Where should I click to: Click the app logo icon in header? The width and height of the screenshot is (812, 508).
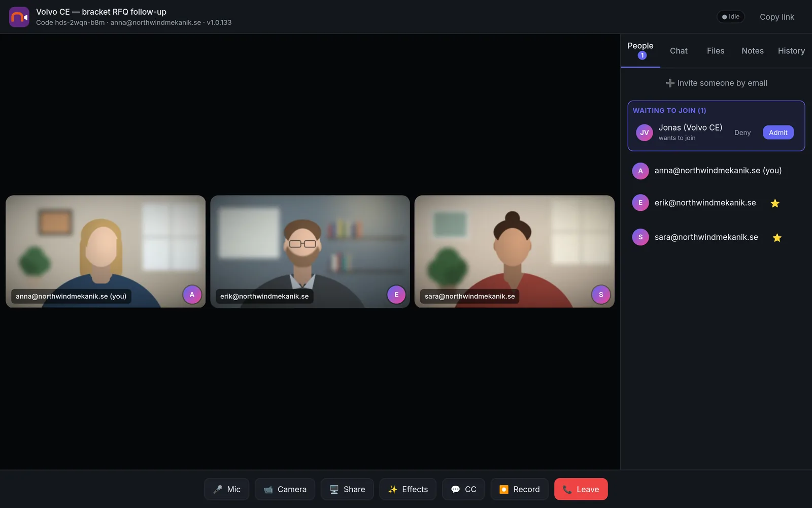point(19,17)
